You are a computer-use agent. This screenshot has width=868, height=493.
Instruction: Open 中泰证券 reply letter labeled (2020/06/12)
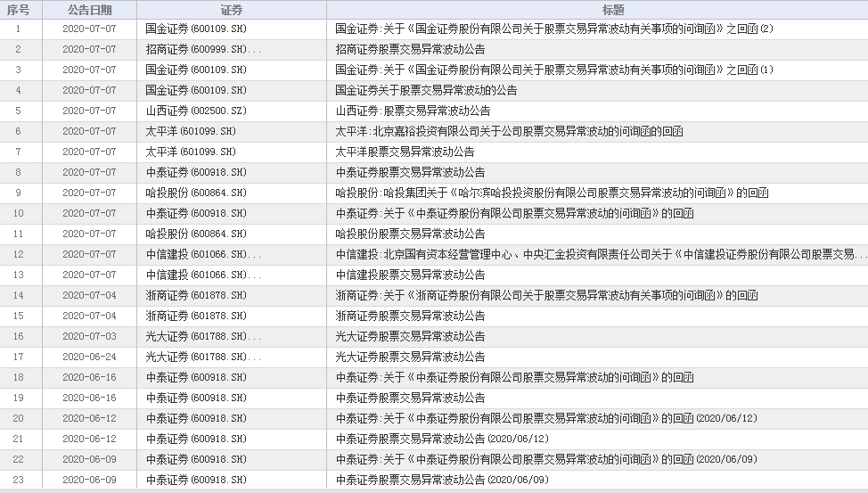(546, 418)
